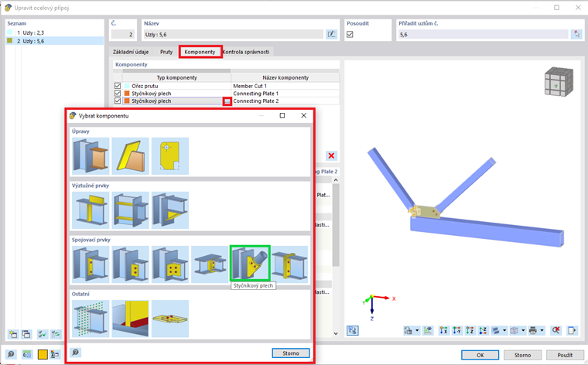Viewport: 588px width, 365px height.
Task: Expand the print dropdown arrow in the viewer
Action: point(542,330)
